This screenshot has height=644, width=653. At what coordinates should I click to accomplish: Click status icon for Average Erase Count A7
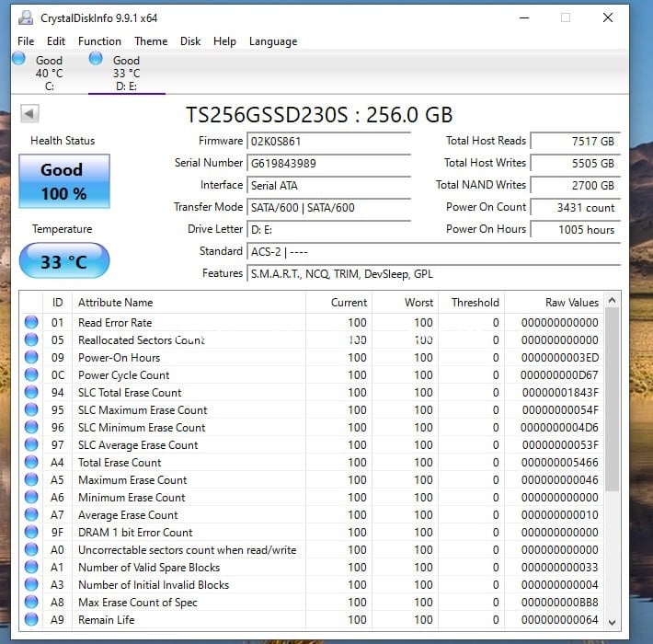pos(31,514)
